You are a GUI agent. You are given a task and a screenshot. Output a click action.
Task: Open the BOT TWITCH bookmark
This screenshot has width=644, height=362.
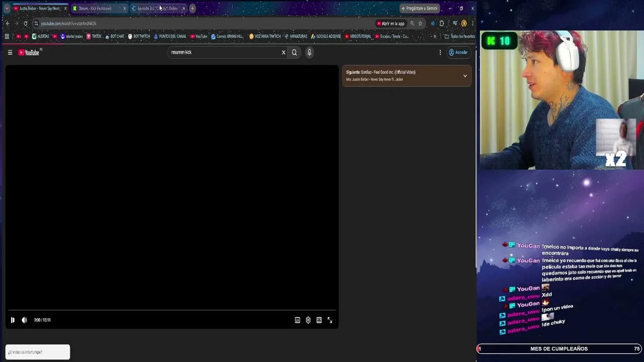click(139, 36)
